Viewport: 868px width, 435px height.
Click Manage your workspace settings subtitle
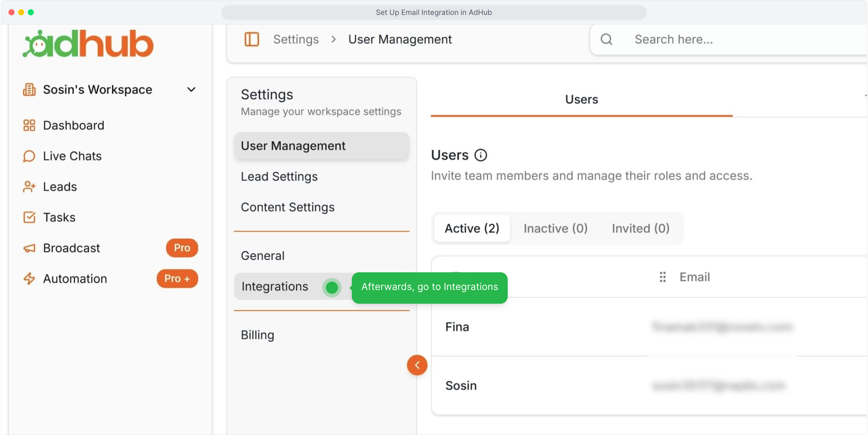[x=321, y=112]
